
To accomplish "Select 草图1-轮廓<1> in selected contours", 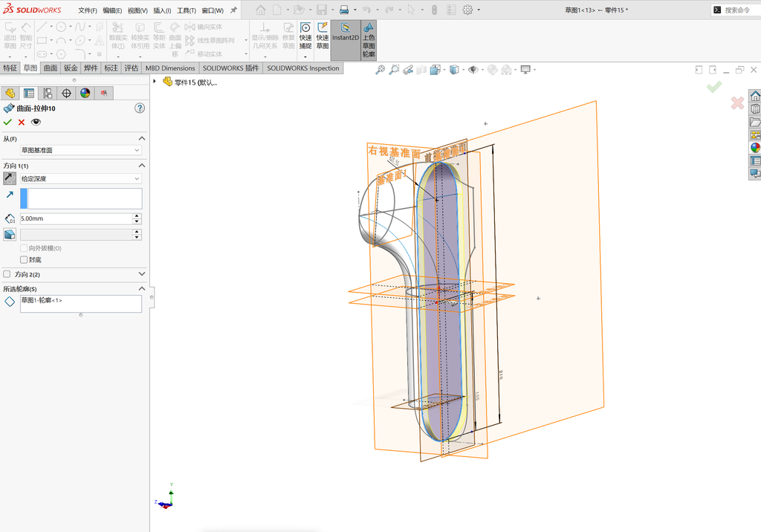I will [x=42, y=300].
